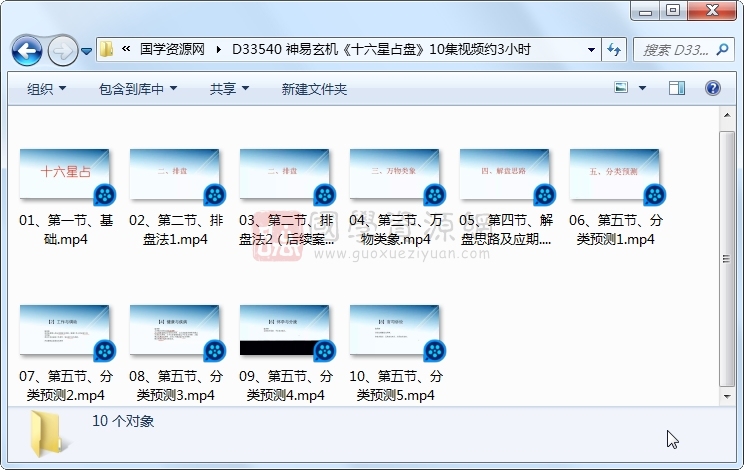
Task: Select the 国学资源网 breadcrumb
Action: click(172, 49)
